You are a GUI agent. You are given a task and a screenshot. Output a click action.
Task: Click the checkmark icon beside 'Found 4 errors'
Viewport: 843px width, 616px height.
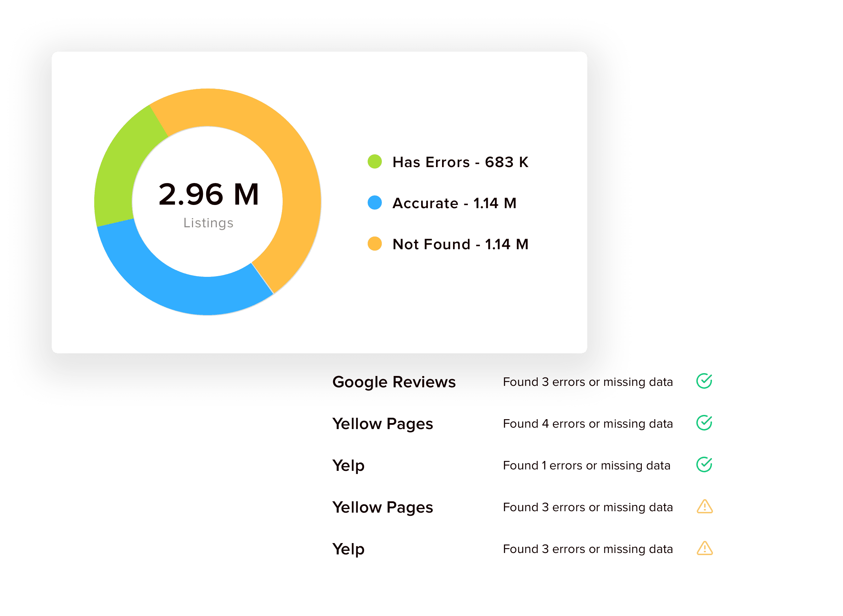point(704,423)
